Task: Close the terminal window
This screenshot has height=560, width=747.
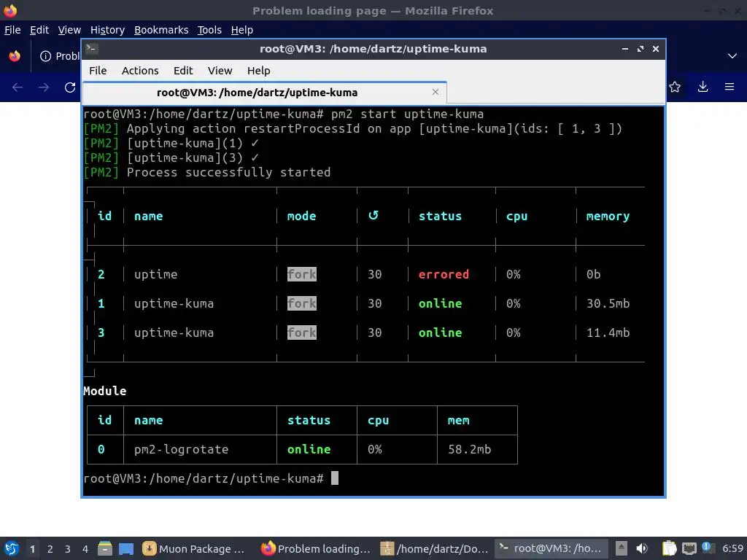Action: click(x=656, y=49)
